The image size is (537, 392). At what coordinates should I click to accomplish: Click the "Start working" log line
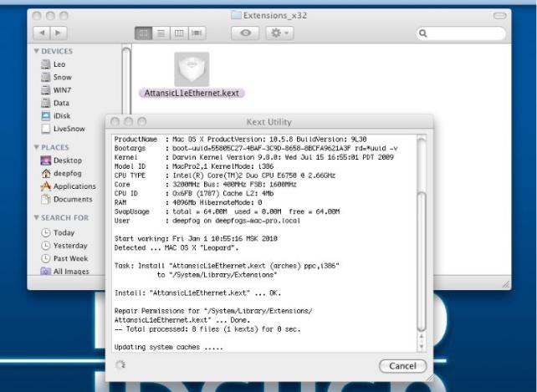pos(196,238)
